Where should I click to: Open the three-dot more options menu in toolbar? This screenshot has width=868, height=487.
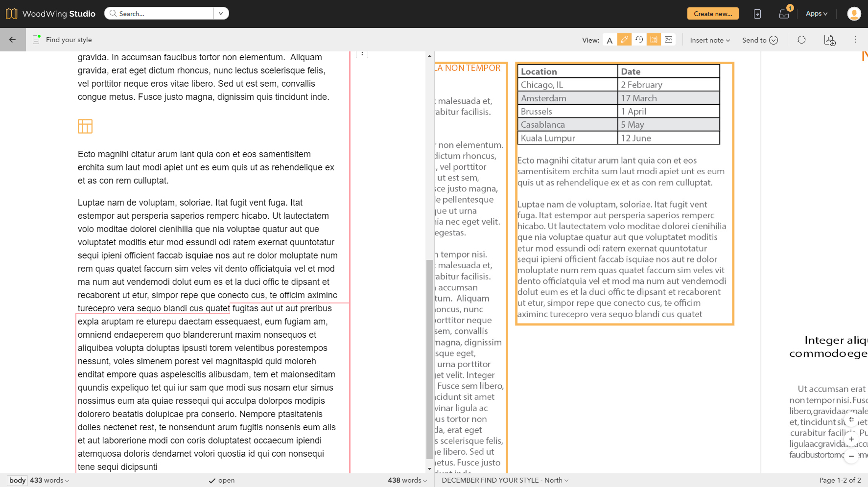coord(856,39)
